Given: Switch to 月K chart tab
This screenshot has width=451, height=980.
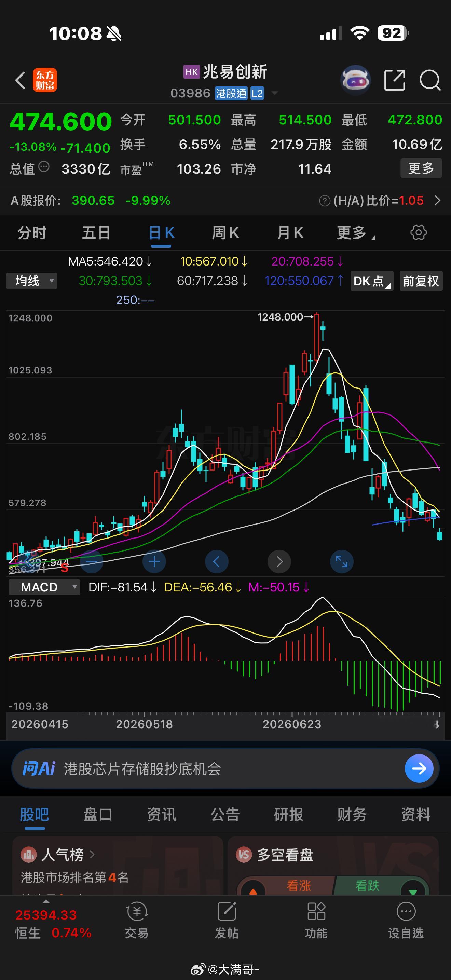Looking at the screenshot, I should 290,232.
